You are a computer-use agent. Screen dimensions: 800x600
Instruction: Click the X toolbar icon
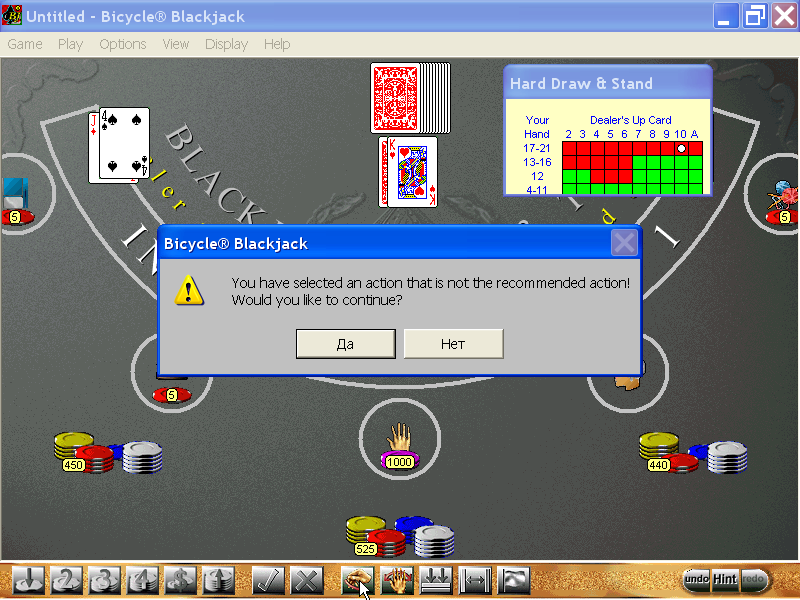(307, 580)
